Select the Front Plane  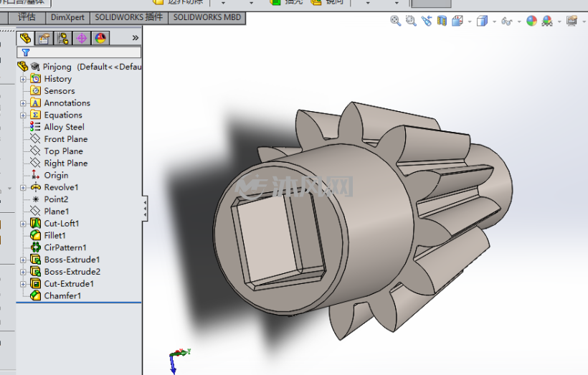[66, 139]
